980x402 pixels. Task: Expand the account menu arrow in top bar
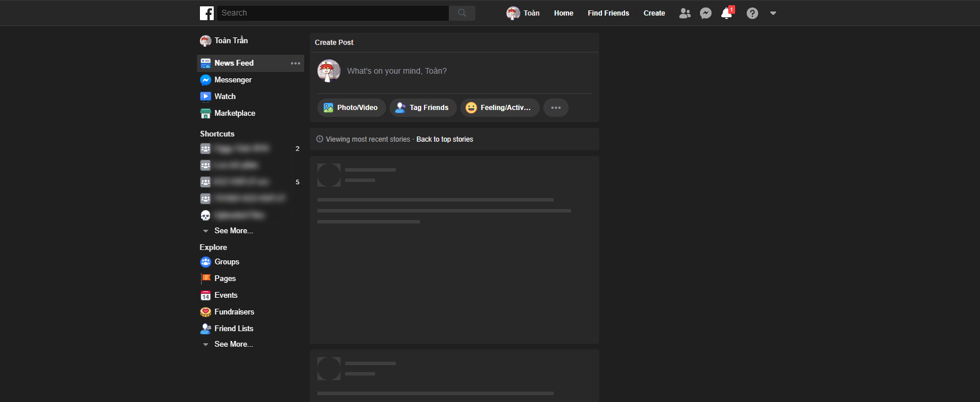pyautogui.click(x=773, y=13)
